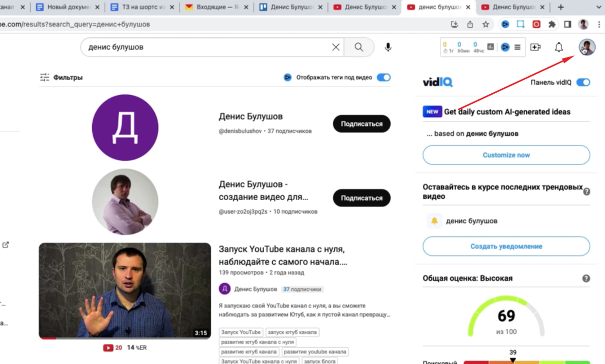Toggle Отображать теги под видео switch
The image size is (605, 364).
tap(384, 78)
